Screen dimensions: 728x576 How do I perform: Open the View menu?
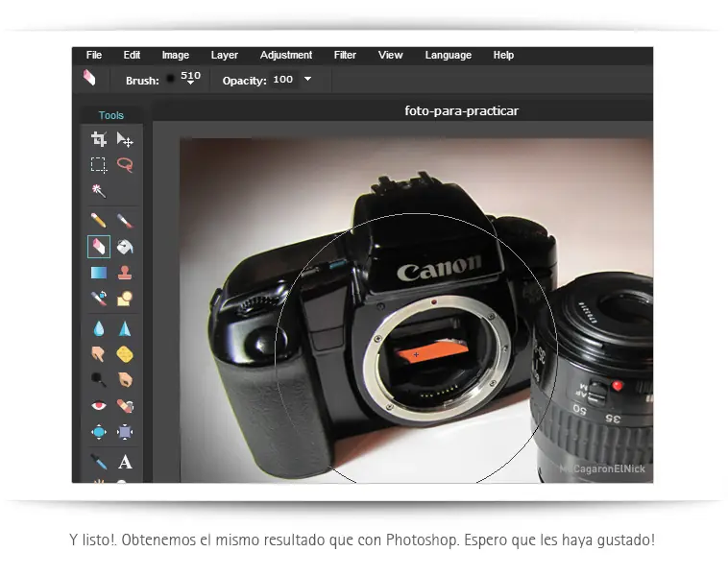(391, 56)
